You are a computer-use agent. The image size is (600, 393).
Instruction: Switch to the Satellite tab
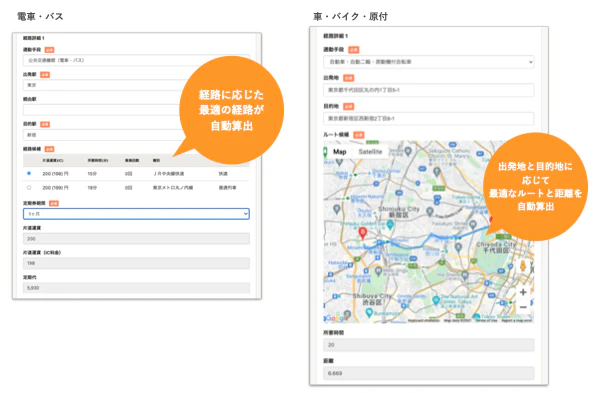370,152
